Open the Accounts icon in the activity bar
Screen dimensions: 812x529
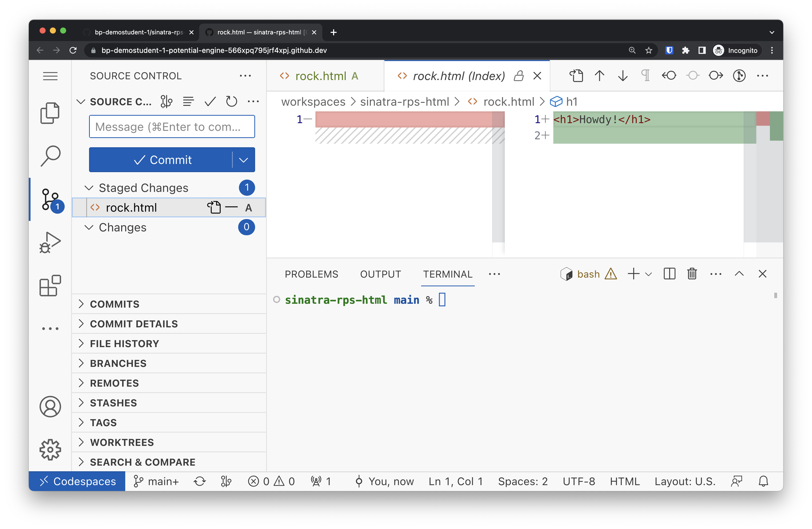50,407
